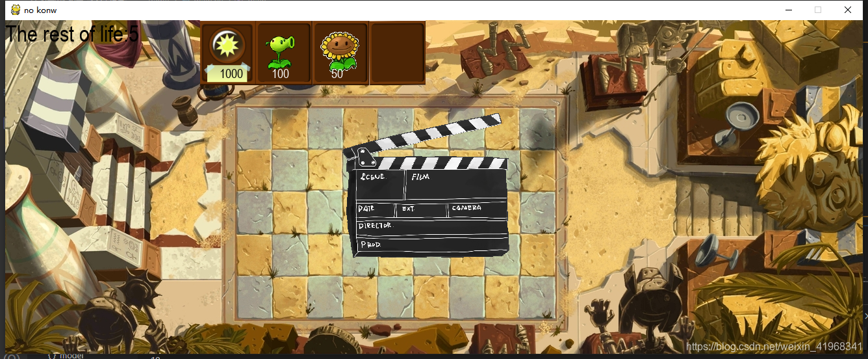Click the Sunflower cost 50
The width and height of the screenshot is (868, 359).
(x=337, y=74)
